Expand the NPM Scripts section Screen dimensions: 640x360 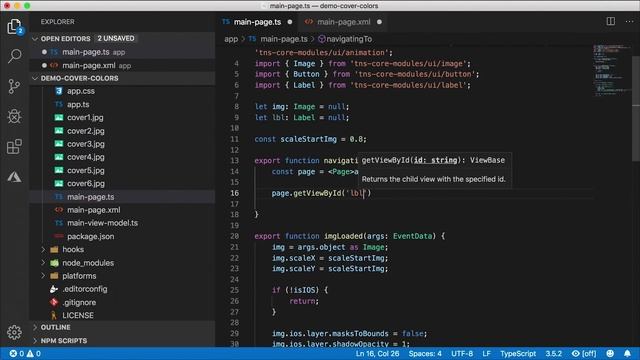click(122, 340)
